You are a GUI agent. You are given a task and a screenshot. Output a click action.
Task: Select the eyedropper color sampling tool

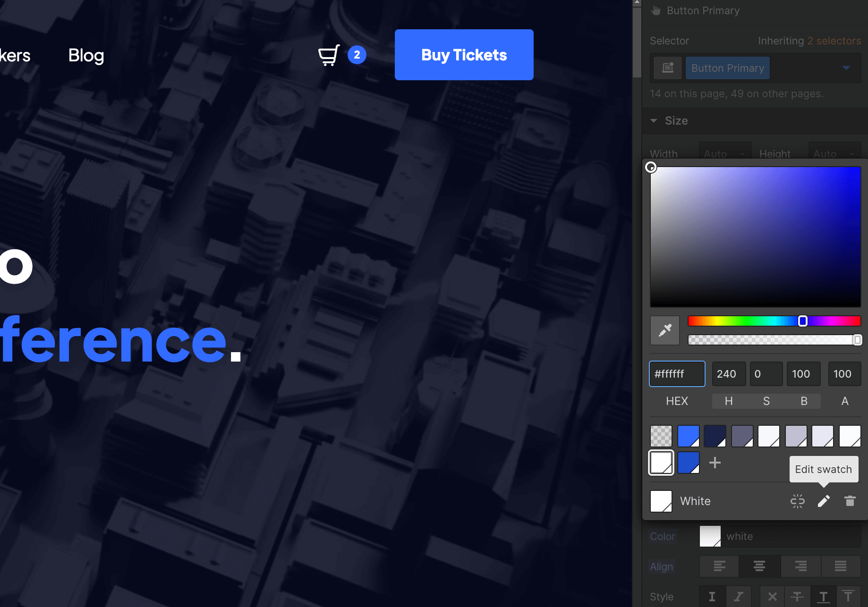coord(664,330)
